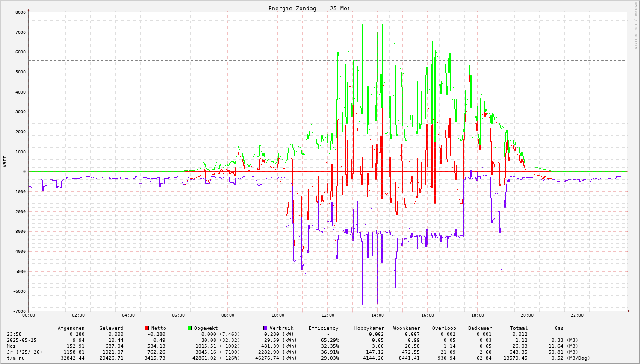Click the 12:00 time axis label
This screenshot has width=640, height=364.
point(327,315)
